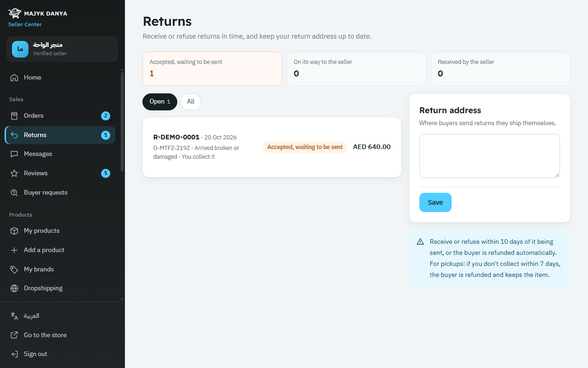Switch language to العربية
The image size is (588, 368).
(60, 316)
